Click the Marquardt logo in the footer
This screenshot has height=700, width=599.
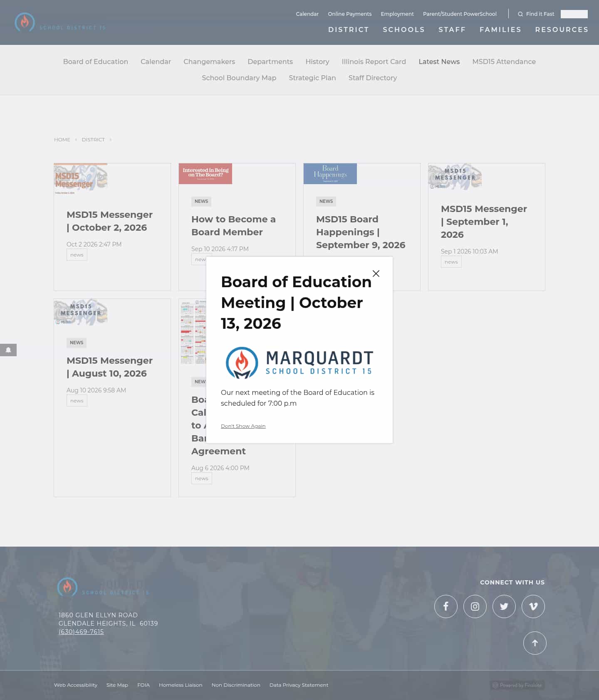click(x=103, y=587)
